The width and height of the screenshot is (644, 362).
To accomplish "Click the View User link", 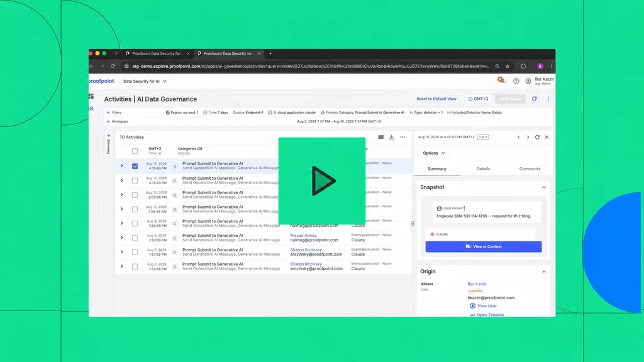I will pos(484,306).
